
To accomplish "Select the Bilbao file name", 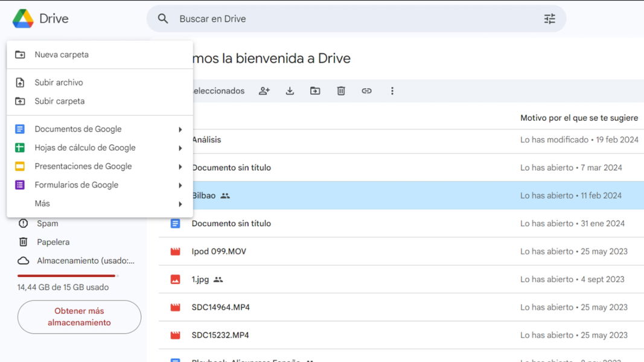I will coord(204,195).
